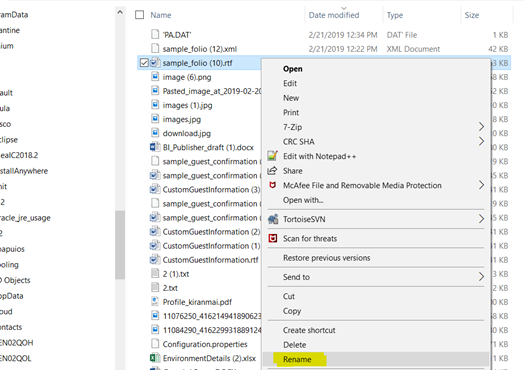Choose Open from the context menu
Viewport: 525px width, 370px height.
click(293, 69)
